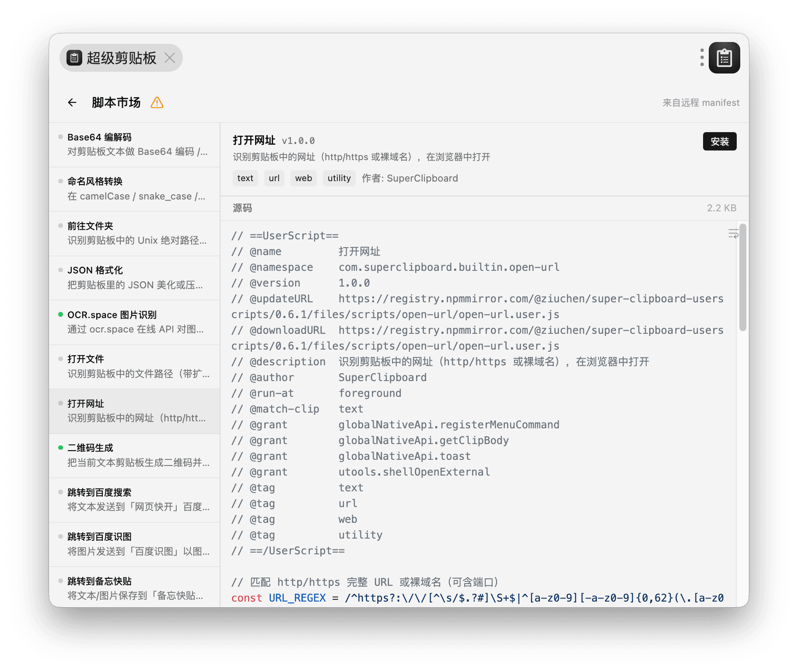Install the 打开网址 script
This screenshot has width=798, height=672.
[720, 141]
